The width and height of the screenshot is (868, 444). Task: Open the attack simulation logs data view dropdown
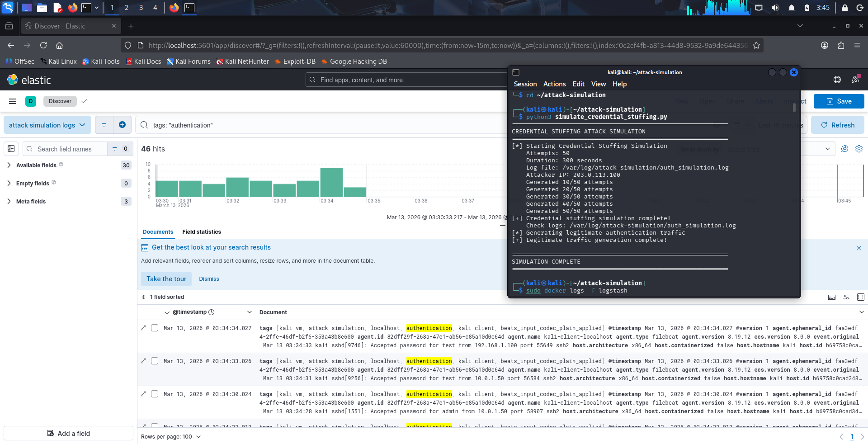(x=47, y=125)
